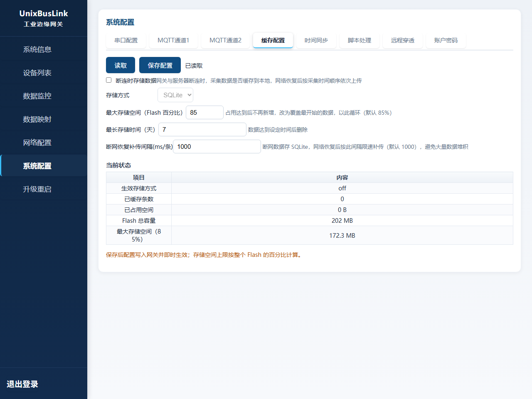Open the 存储方式 SQLite dropdown

pyautogui.click(x=175, y=95)
